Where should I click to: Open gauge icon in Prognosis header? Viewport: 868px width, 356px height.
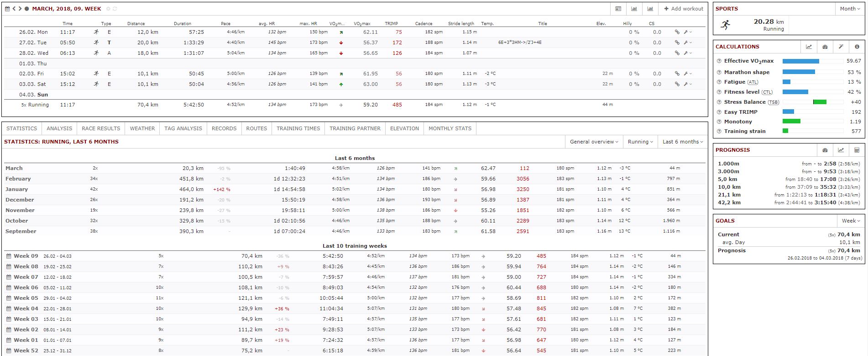click(825, 150)
